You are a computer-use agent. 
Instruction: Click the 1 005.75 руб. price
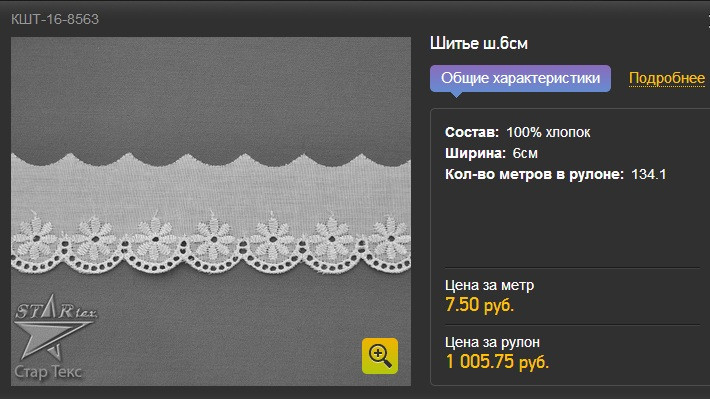[497, 362]
